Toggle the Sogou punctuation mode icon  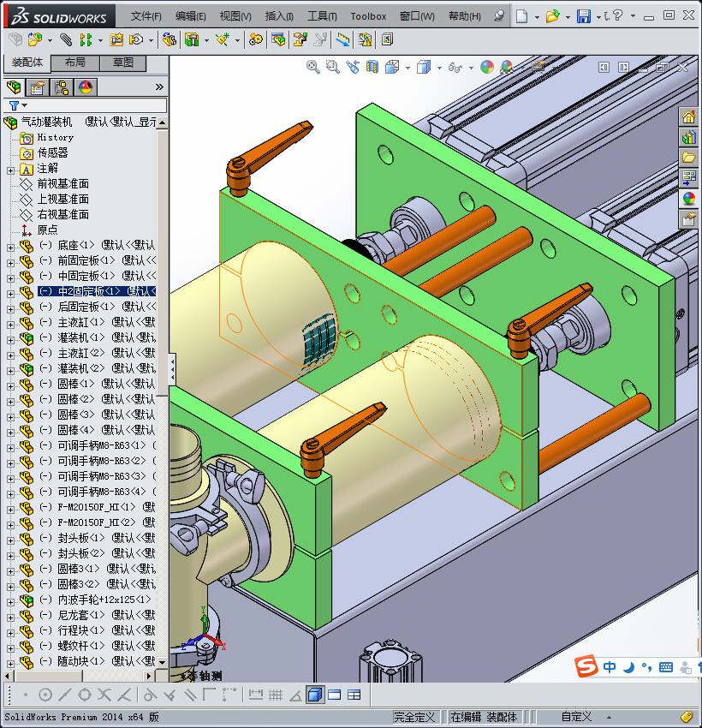[x=646, y=667]
